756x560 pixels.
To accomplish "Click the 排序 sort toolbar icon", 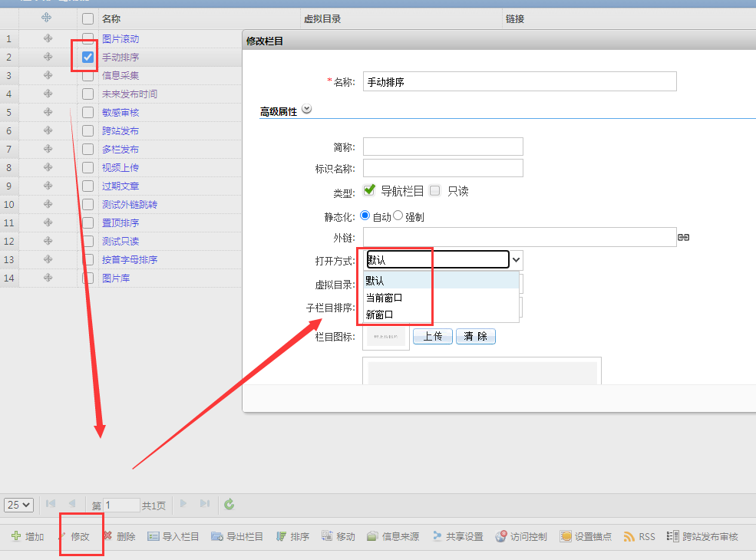I will coord(282,536).
